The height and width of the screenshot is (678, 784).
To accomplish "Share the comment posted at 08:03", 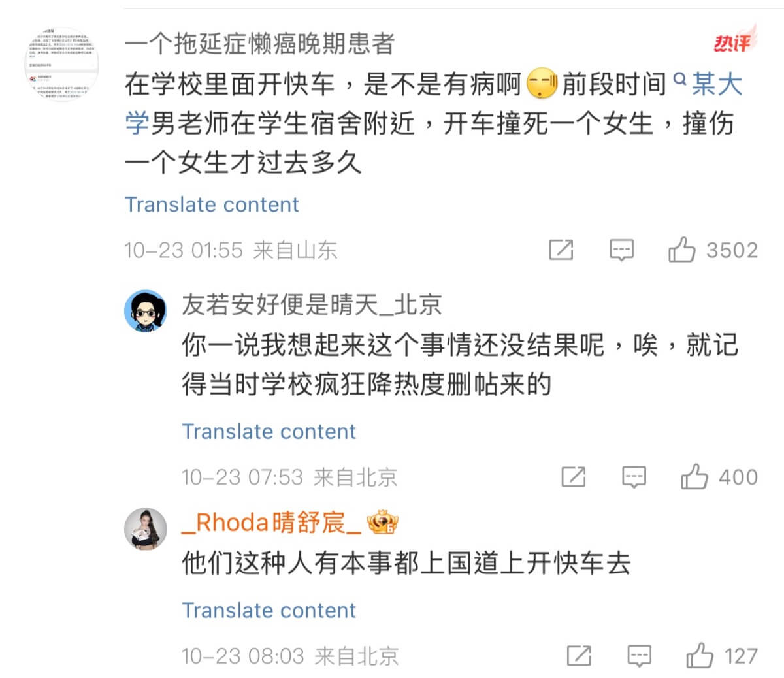I will [x=579, y=655].
